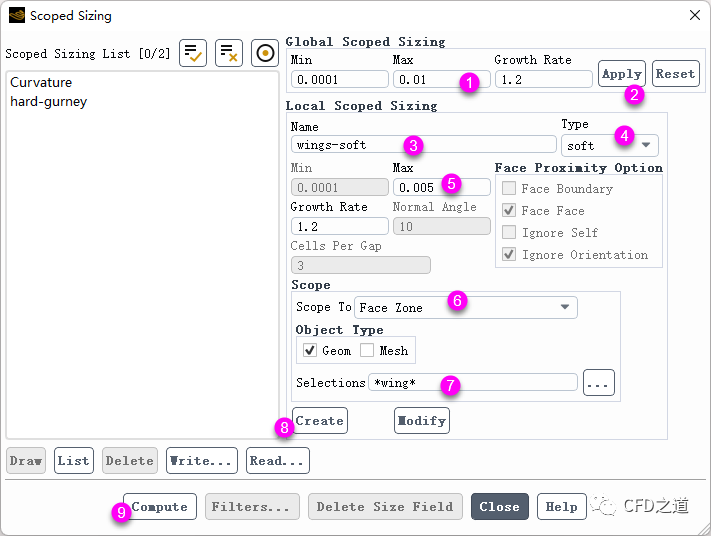
Task: Click the Name field containing wings-soft
Action: coord(424,145)
